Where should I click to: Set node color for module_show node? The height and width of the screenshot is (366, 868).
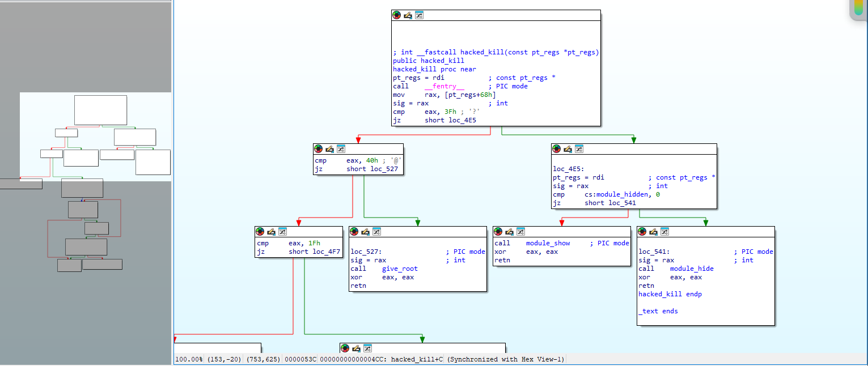click(498, 231)
